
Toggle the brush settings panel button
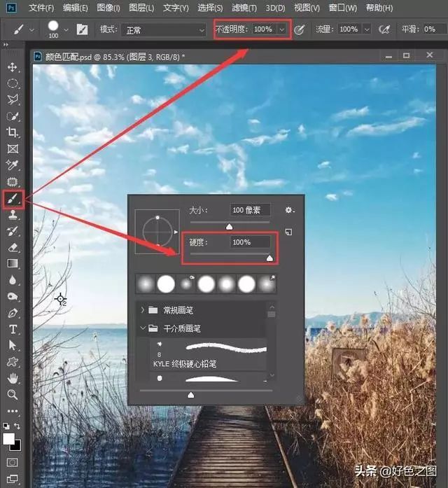[x=83, y=30]
